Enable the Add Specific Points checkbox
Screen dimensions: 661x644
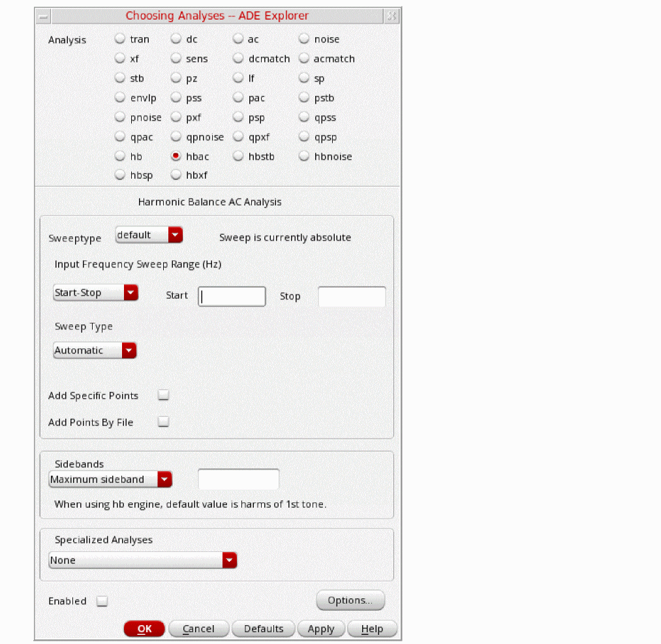[164, 395]
